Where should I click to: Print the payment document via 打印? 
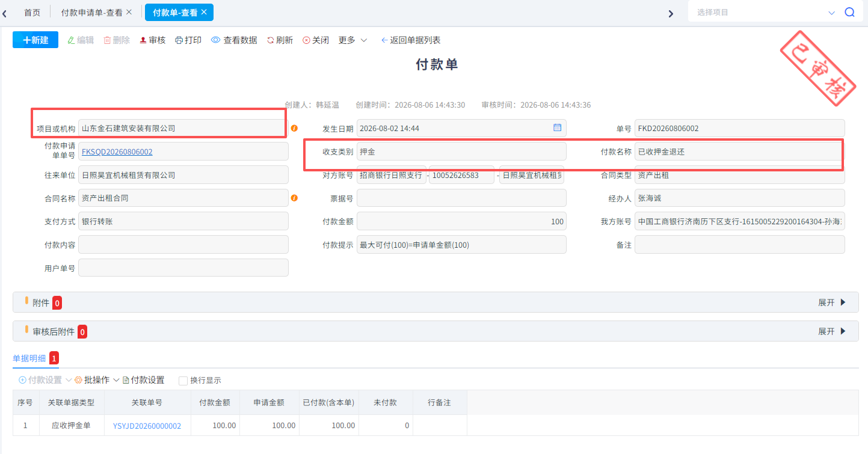(x=188, y=40)
